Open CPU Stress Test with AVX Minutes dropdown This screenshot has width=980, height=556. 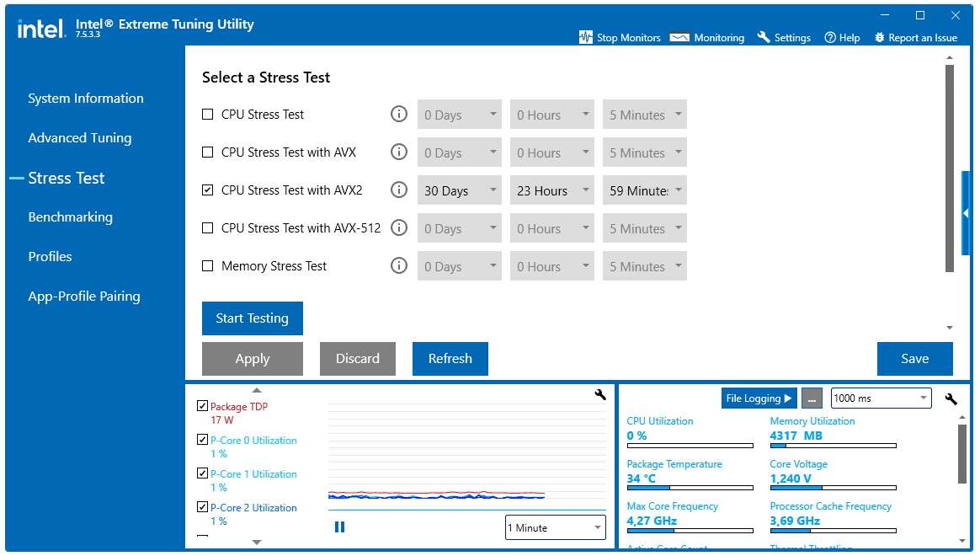[x=644, y=152]
